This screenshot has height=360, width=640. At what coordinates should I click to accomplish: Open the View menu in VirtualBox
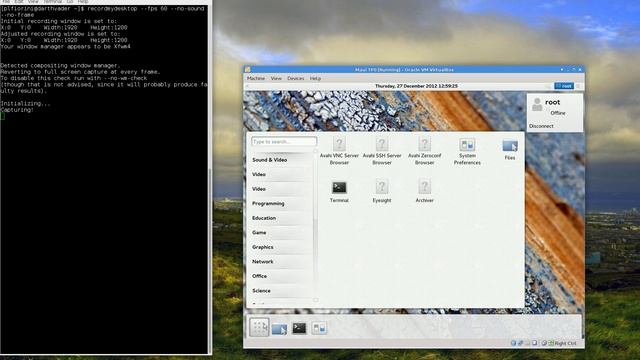click(276, 78)
